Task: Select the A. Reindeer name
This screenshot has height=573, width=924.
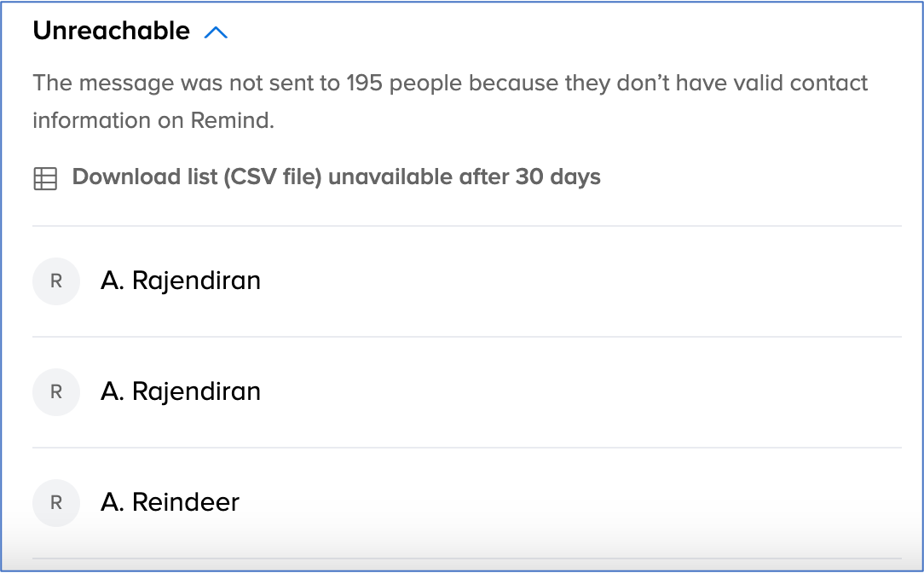Action: point(170,502)
